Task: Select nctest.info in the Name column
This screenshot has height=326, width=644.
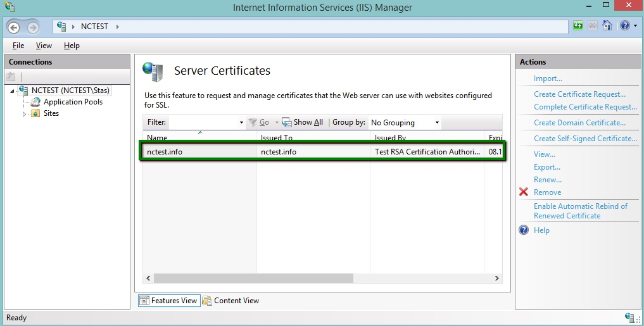Action: point(165,152)
